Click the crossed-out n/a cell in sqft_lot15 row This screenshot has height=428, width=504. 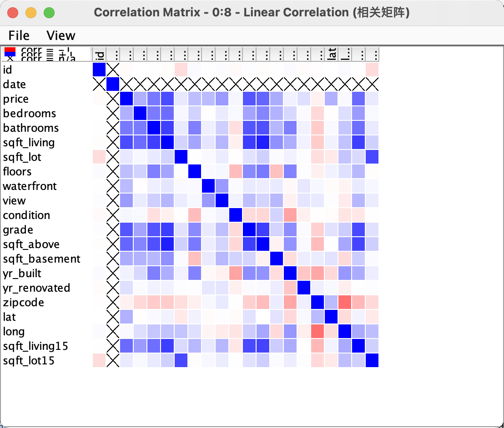[113, 361]
